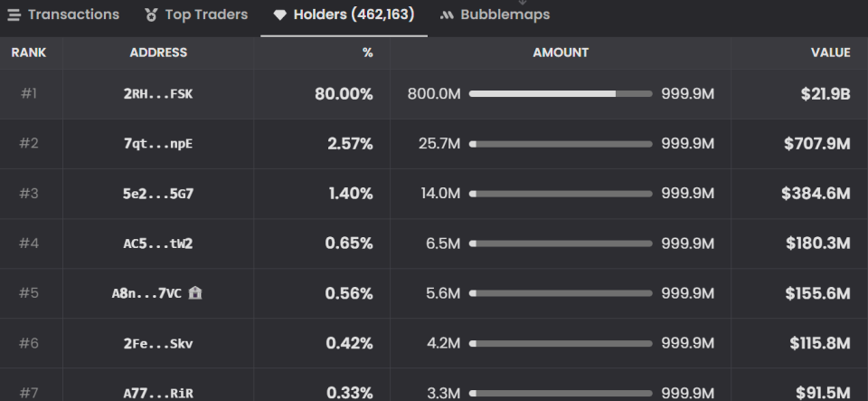Open holder address 5e2...5G7
Screen dimensions: 868x401
158,194
